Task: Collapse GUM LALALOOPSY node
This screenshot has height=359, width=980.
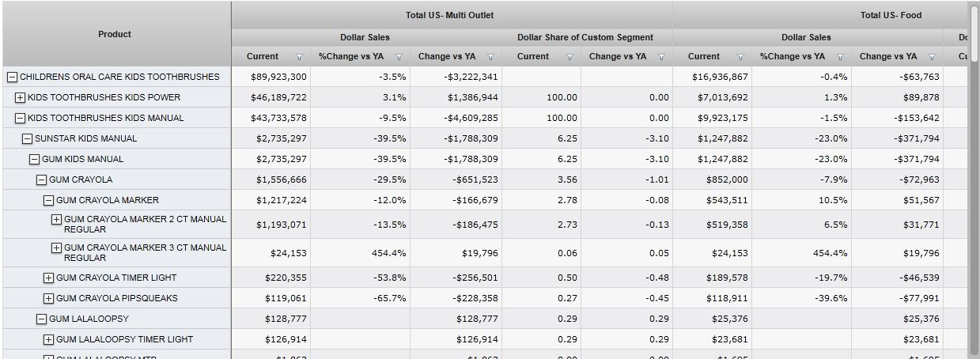Action: click(41, 319)
